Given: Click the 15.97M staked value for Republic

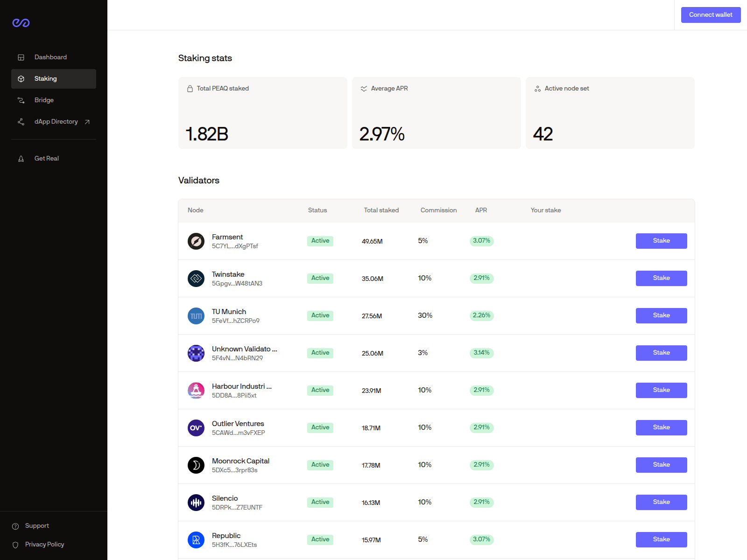Looking at the screenshot, I should (371, 540).
